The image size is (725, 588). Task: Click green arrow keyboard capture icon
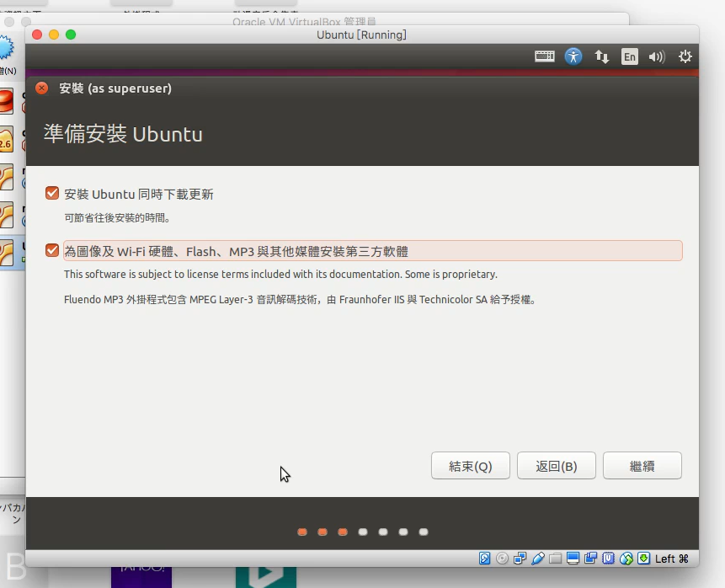coord(643,559)
